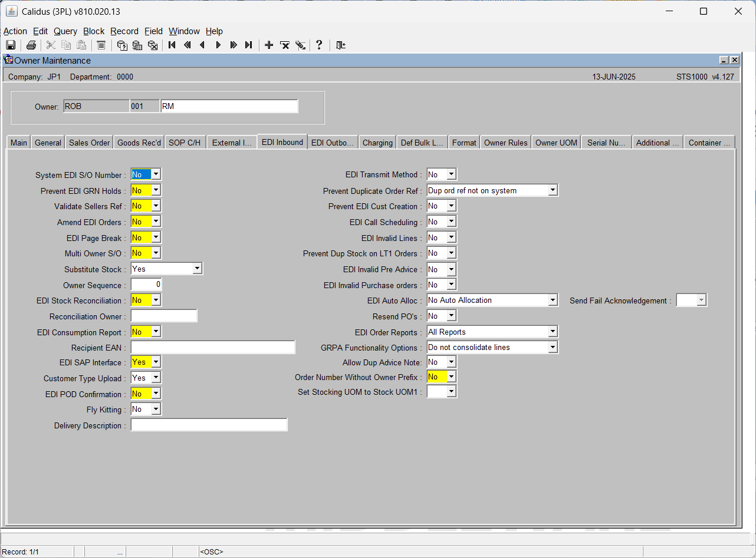
Task: Click the Clear form toolbar icon
Action: click(x=101, y=45)
